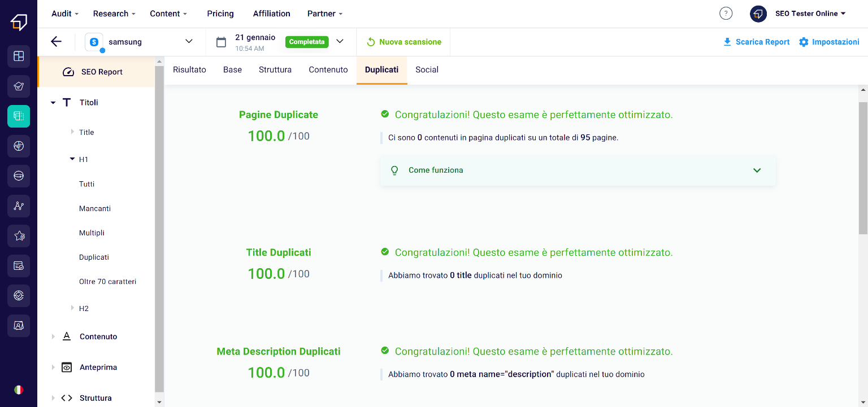
Task: Click the back arrow icon
Action: click(56, 42)
